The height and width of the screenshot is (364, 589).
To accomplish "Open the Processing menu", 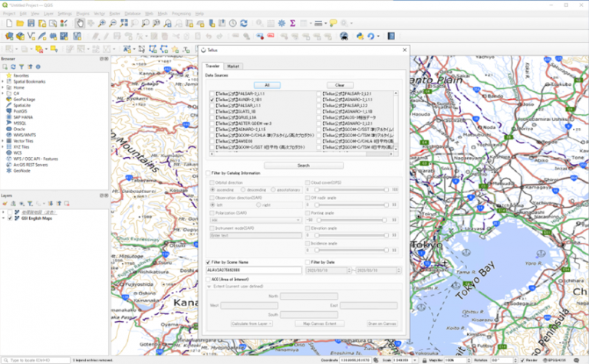I will 181,14.
